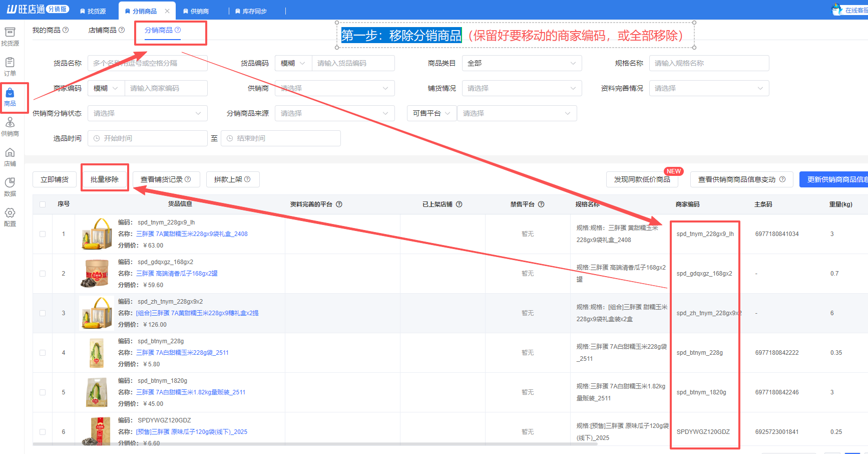Focus the 货品名称 input field

[147, 63]
